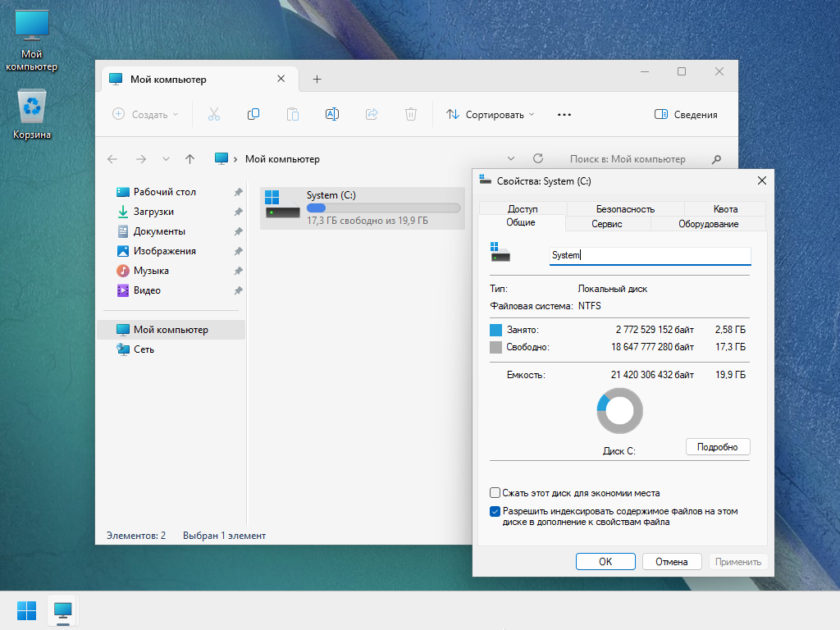This screenshot has height=630, width=840.
Task: Expand recent locations chevron in navigation
Action: 166,159
